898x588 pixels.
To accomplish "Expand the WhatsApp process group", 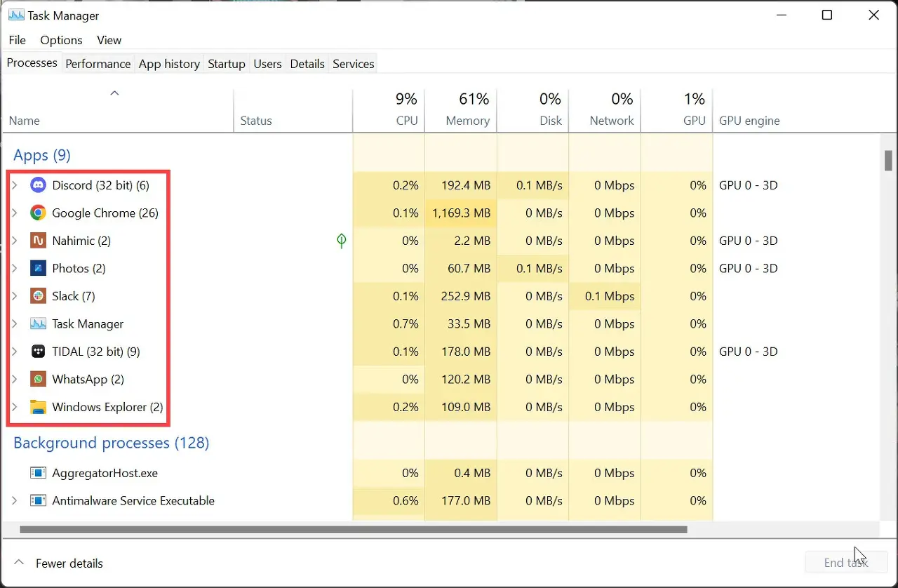I will (x=14, y=379).
